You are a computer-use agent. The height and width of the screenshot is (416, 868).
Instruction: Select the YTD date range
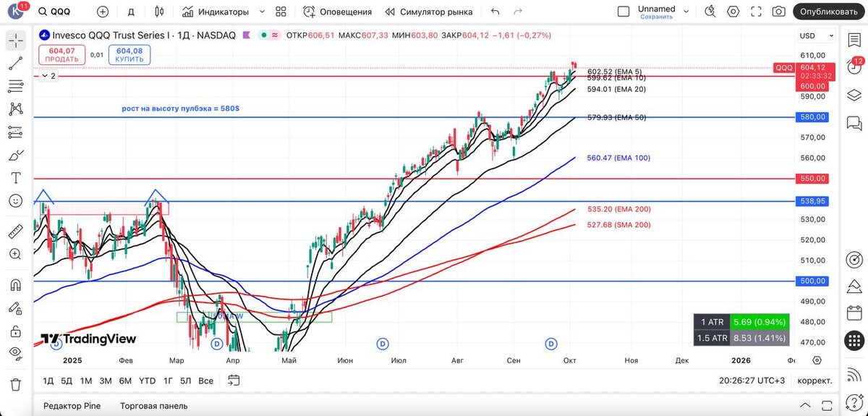(147, 380)
